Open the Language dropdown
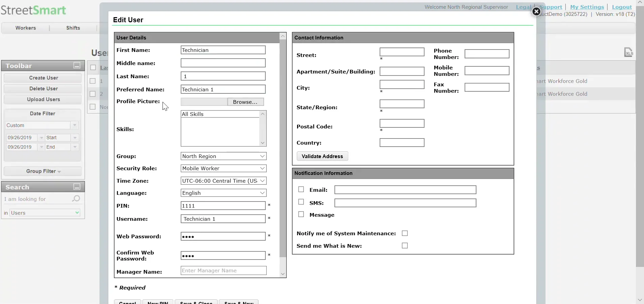644x304 pixels. pyautogui.click(x=224, y=193)
